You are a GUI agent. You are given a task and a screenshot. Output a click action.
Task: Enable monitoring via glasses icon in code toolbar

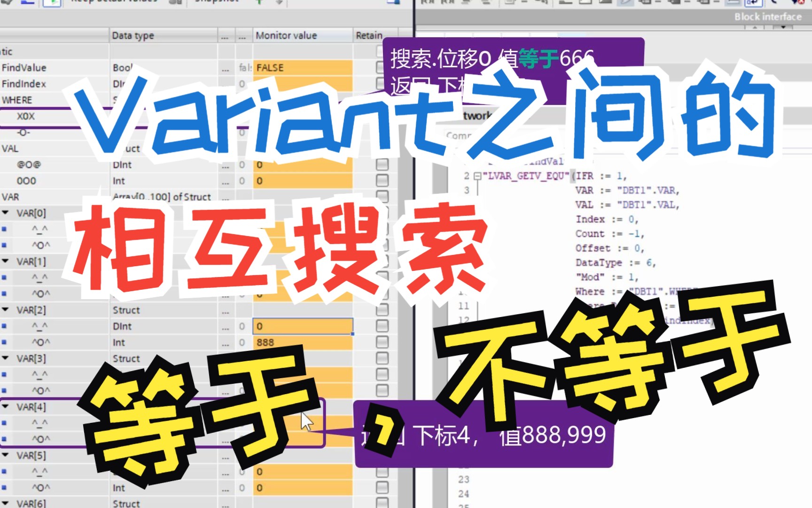625,3
